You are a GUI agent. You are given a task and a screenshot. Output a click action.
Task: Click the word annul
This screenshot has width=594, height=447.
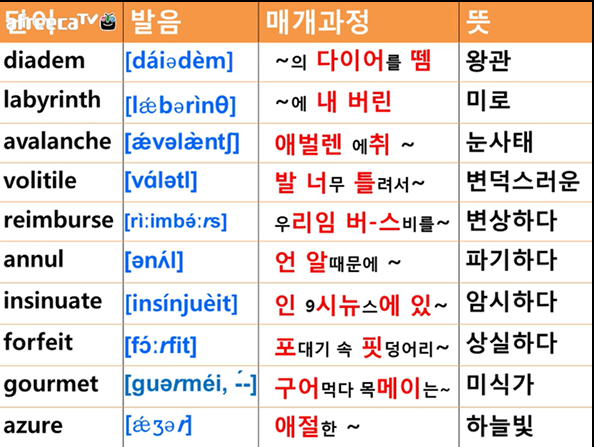tap(33, 259)
